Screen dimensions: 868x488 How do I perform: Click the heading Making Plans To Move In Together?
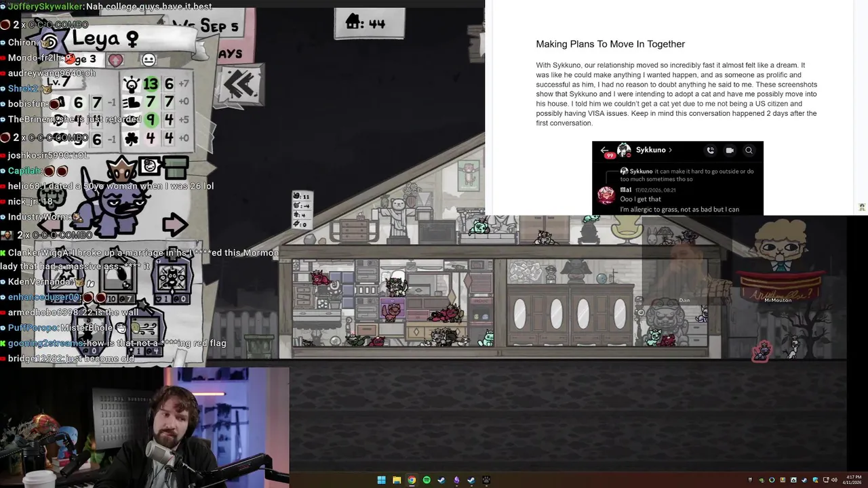(610, 44)
